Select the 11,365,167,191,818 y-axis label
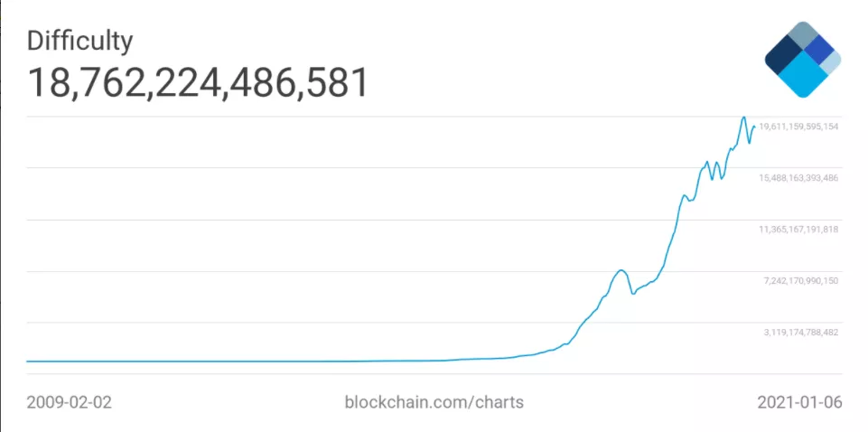The image size is (868, 432). click(x=798, y=230)
